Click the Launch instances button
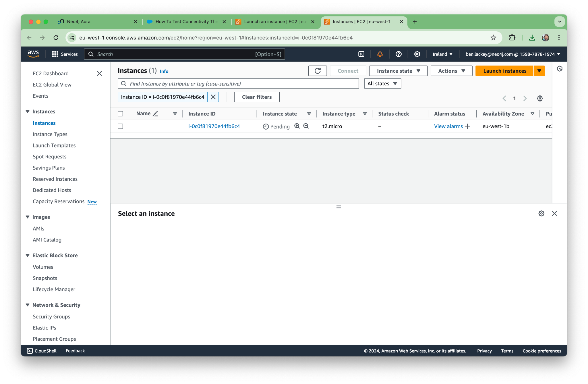The width and height of the screenshot is (588, 384). [504, 71]
